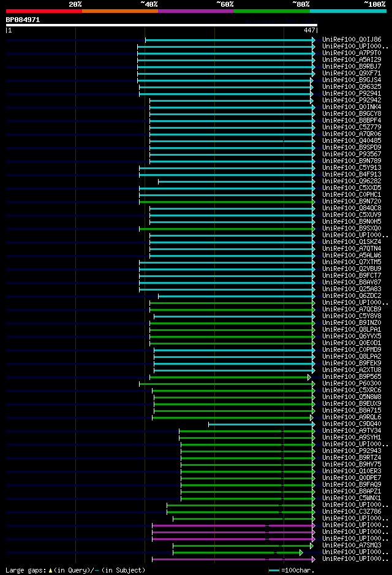Click the UniRef100_A7QTN4 label

[352, 248]
